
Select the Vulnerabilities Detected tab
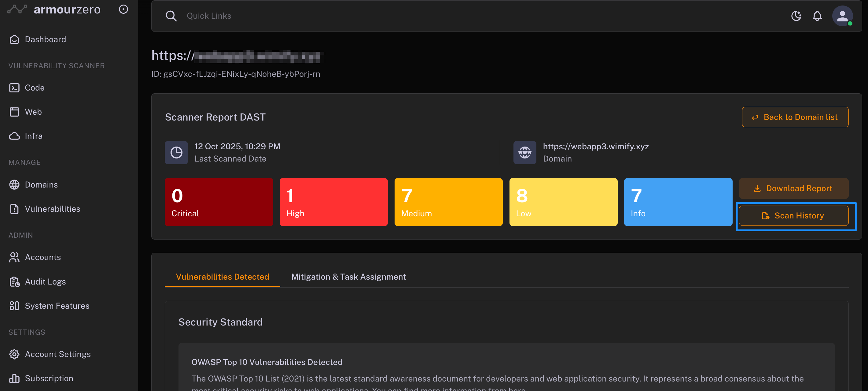pyautogui.click(x=223, y=277)
